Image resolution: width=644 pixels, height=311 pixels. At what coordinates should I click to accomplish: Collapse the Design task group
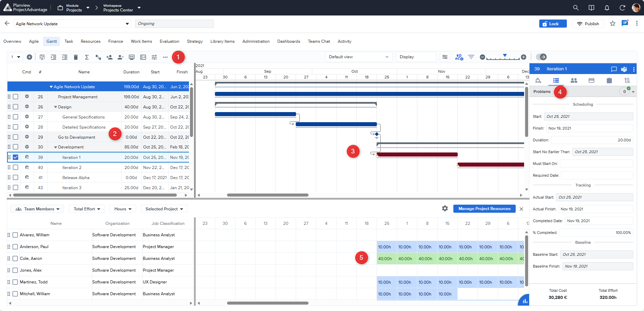tap(56, 107)
